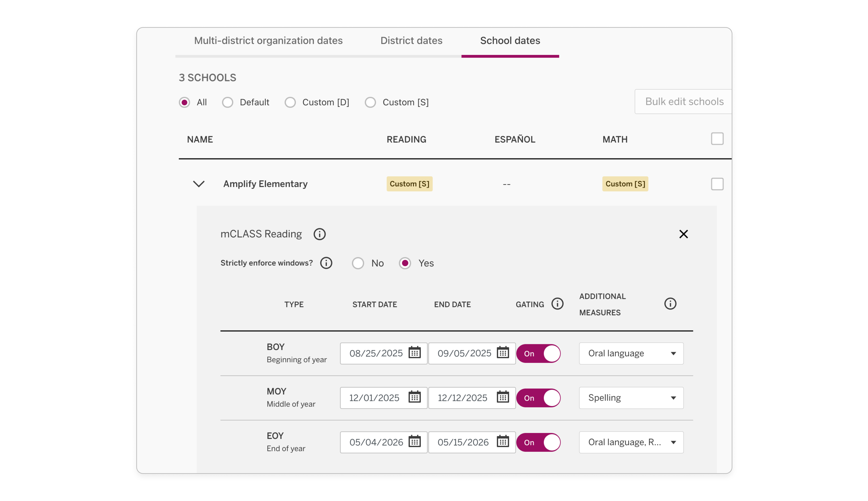The height and width of the screenshot is (501, 868).
Task: Open the Gating info tooltip
Action: pyautogui.click(x=558, y=304)
